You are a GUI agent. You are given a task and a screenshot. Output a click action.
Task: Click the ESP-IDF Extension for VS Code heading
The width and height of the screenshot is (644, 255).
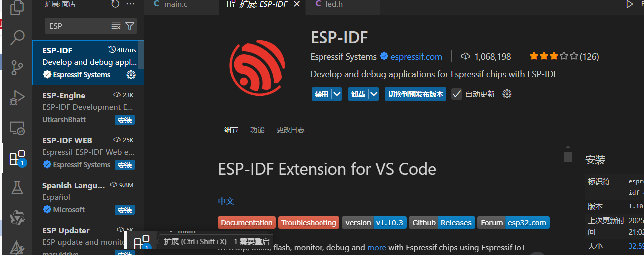pos(327,169)
